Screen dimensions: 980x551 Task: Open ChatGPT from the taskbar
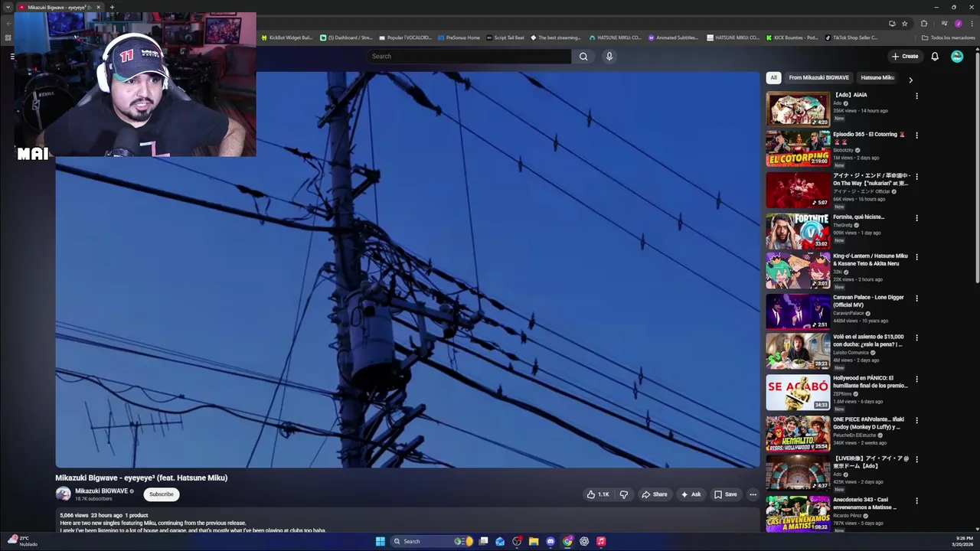[584, 541]
